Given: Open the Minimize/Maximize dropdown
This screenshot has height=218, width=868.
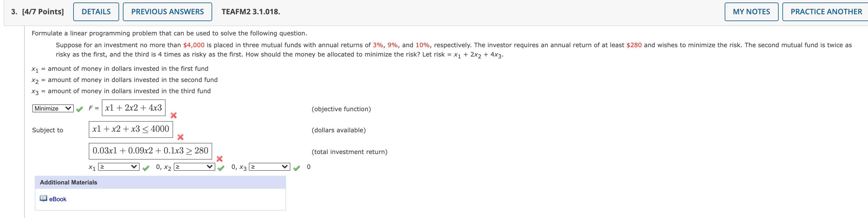Looking at the screenshot, I should pyautogui.click(x=52, y=109).
